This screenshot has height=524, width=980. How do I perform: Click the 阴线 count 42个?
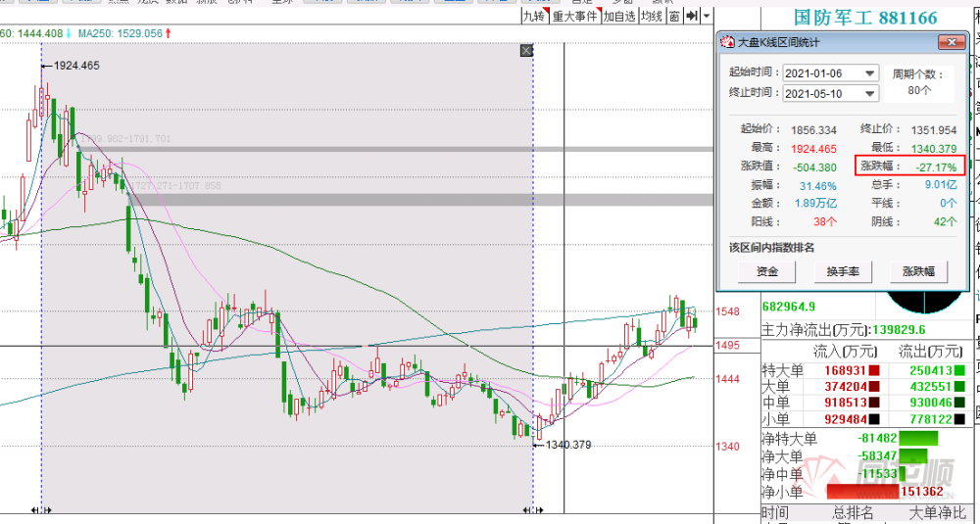coord(945,221)
